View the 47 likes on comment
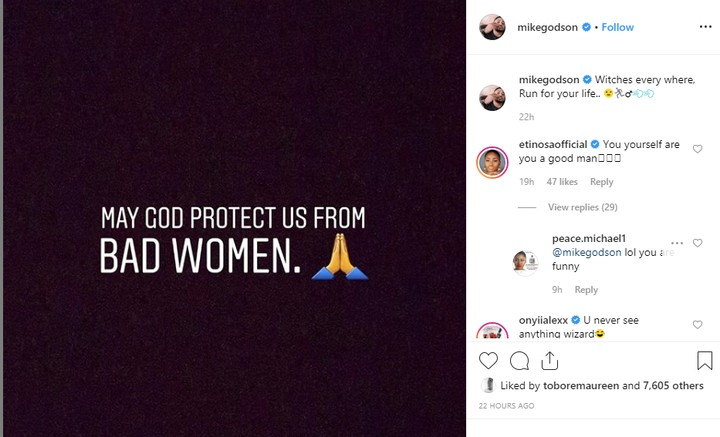This screenshot has height=437, width=720. click(562, 182)
